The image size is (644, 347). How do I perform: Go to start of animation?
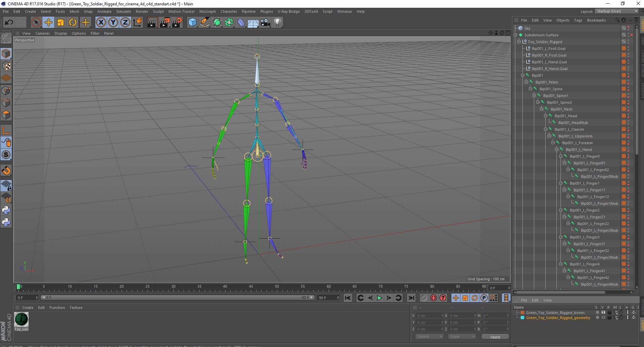coord(348,298)
